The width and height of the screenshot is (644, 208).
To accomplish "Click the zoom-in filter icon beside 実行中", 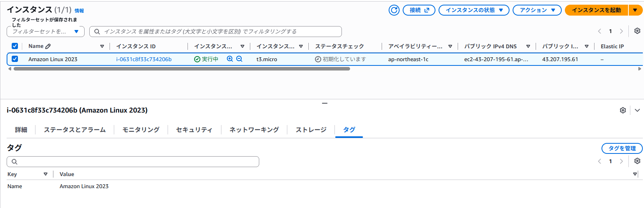I will click(230, 59).
